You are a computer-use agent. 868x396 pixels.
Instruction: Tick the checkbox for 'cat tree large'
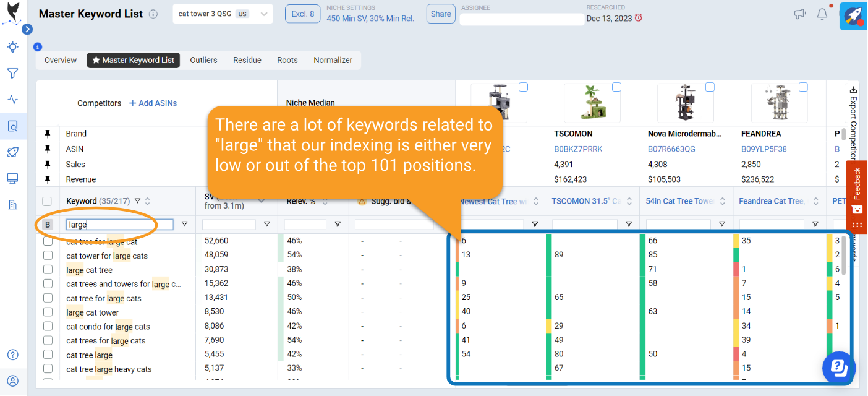pyautogui.click(x=48, y=355)
